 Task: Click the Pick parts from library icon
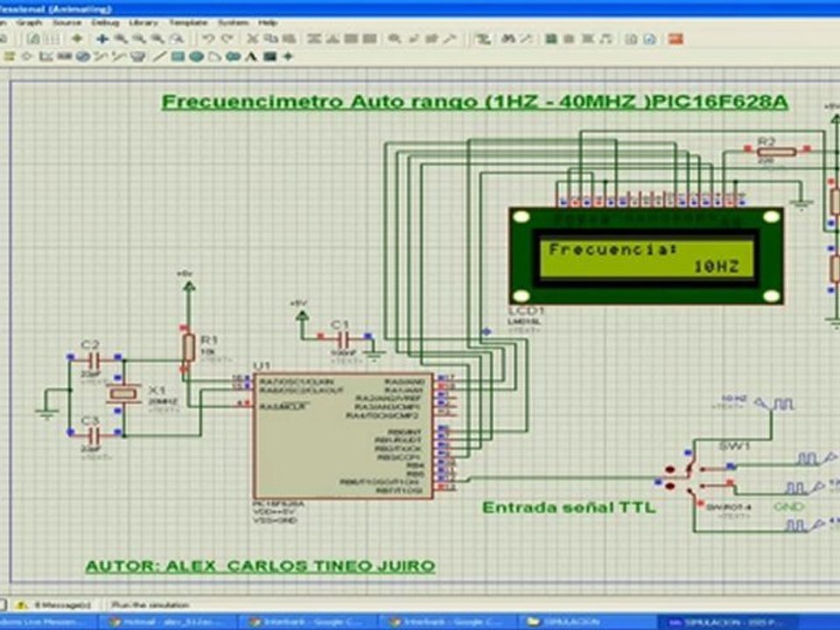click(x=395, y=39)
